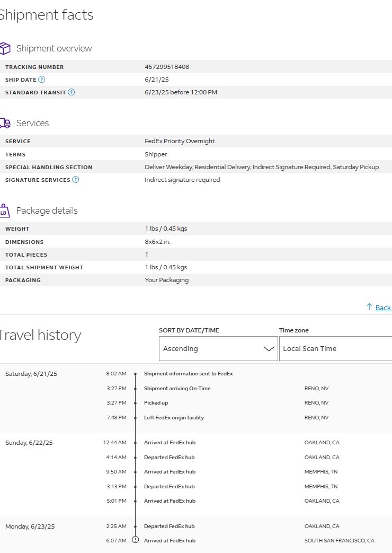Click dimensions value '8x6x2 in.'
This screenshot has width=392, height=553.
[x=157, y=242]
